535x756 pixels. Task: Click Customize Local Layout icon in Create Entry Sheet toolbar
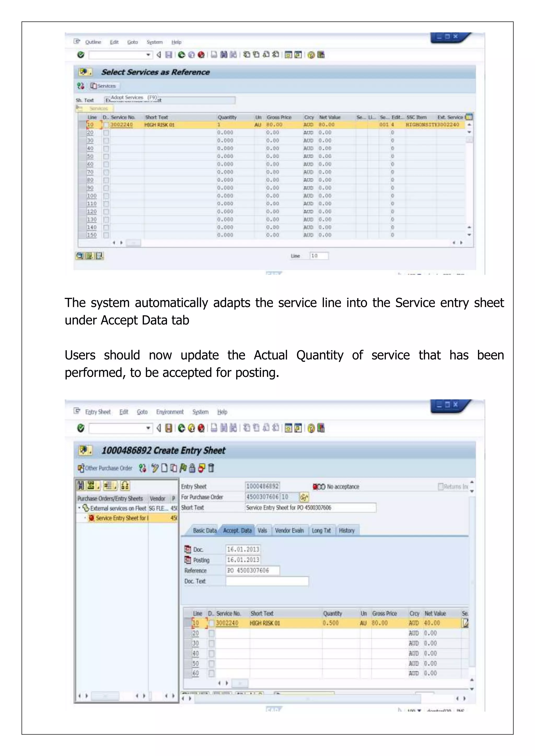coord(321,428)
